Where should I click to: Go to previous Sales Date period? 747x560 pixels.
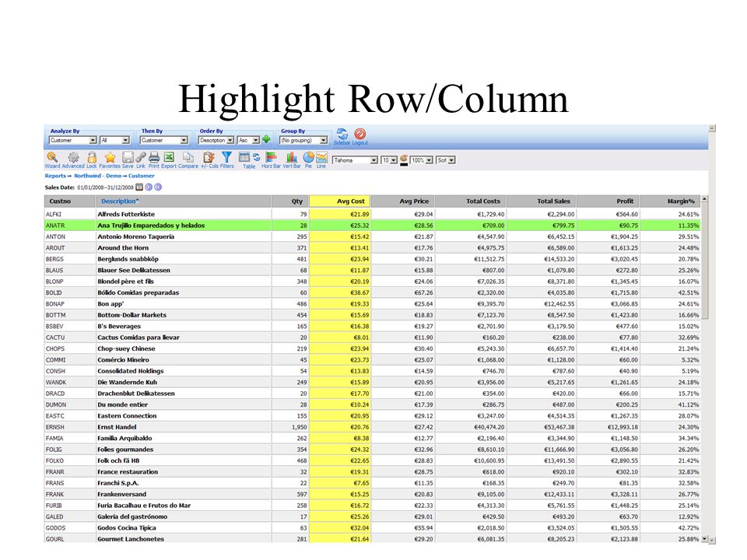click(149, 187)
